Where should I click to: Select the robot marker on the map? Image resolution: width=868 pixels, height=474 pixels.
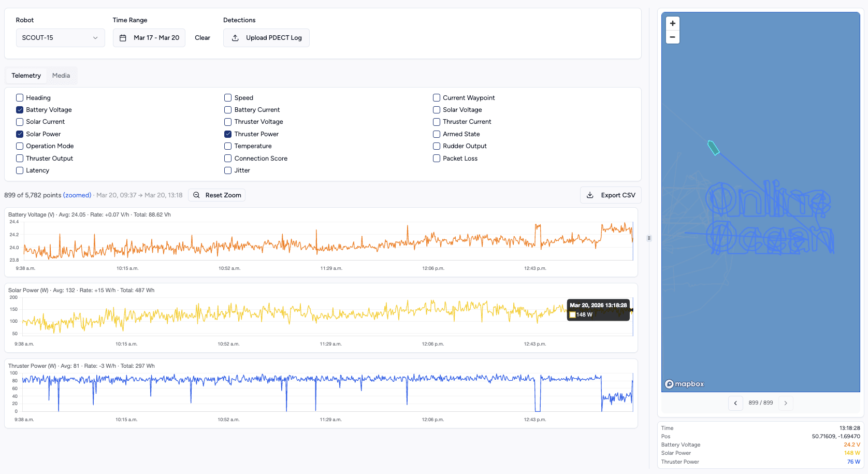[714, 148]
